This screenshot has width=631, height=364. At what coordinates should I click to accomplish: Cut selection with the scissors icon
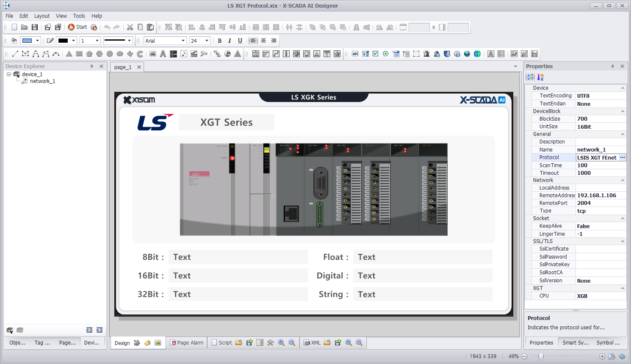click(130, 27)
